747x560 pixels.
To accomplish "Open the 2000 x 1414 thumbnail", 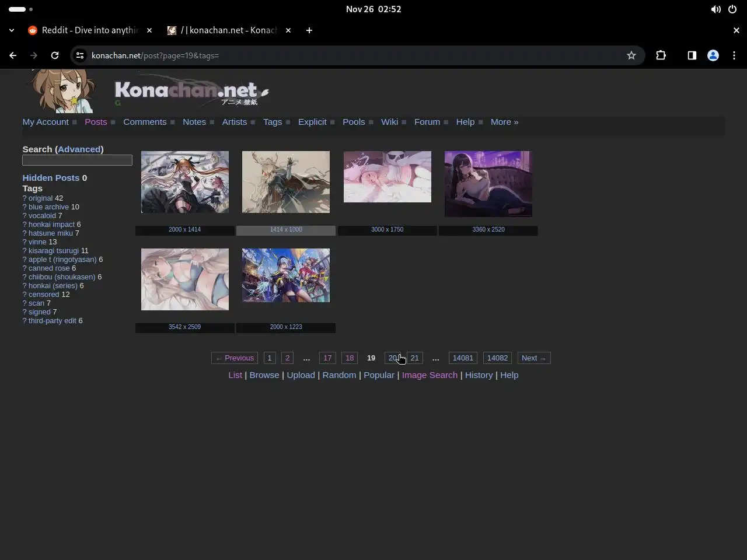I will [x=185, y=182].
